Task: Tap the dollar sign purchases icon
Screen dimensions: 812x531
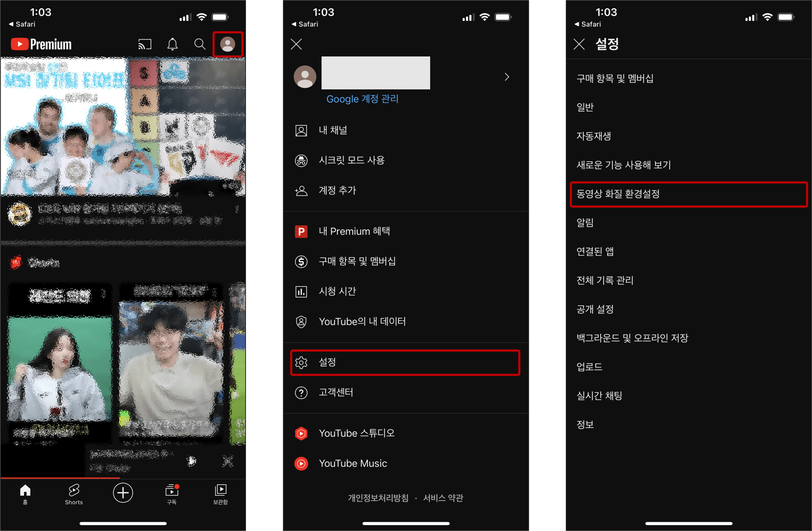Action: click(301, 262)
